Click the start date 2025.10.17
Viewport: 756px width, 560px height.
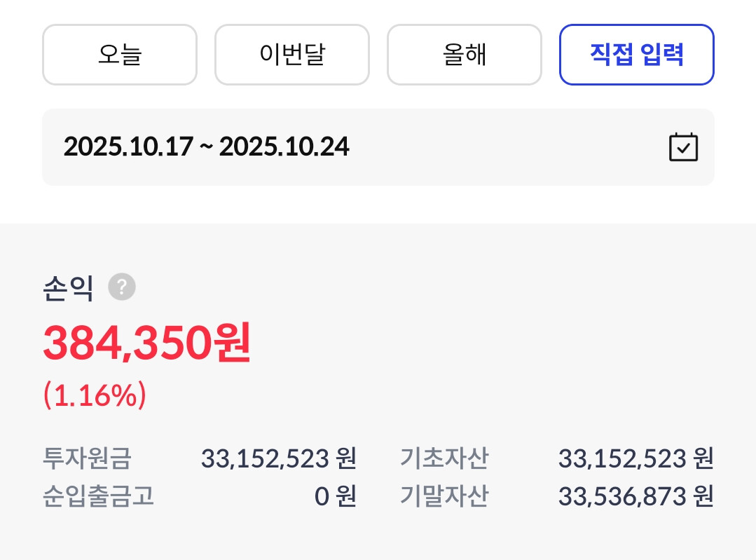point(128,147)
